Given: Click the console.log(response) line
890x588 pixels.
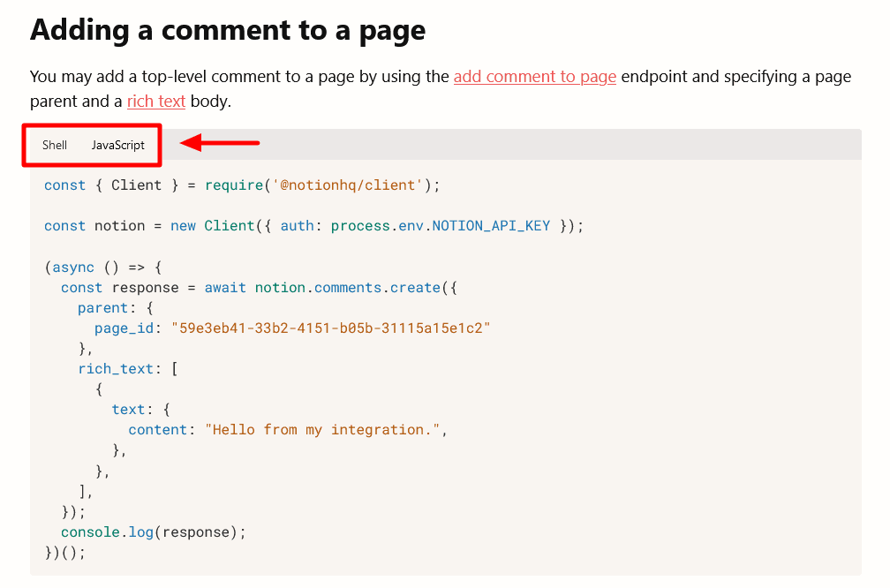Looking at the screenshot, I should coord(153,532).
